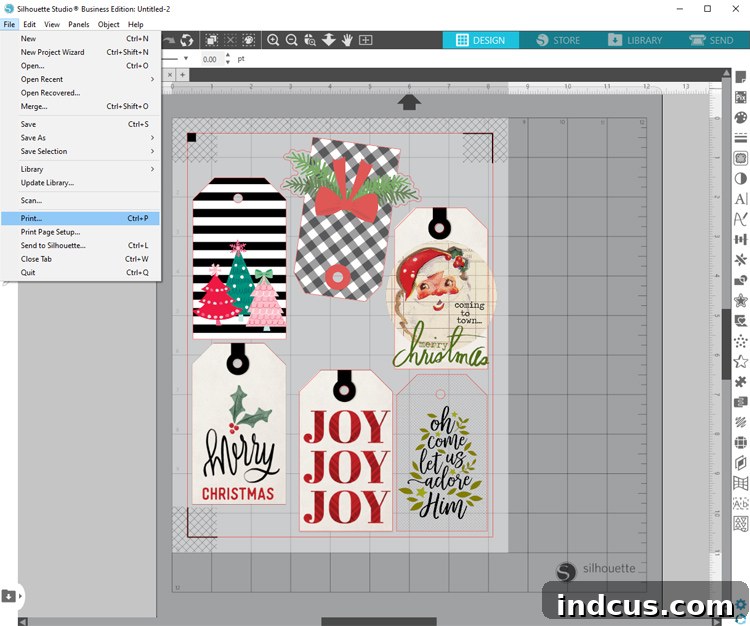This screenshot has height=626, width=750.
Task: Expand the Save Selection submenu
Action: pos(80,151)
